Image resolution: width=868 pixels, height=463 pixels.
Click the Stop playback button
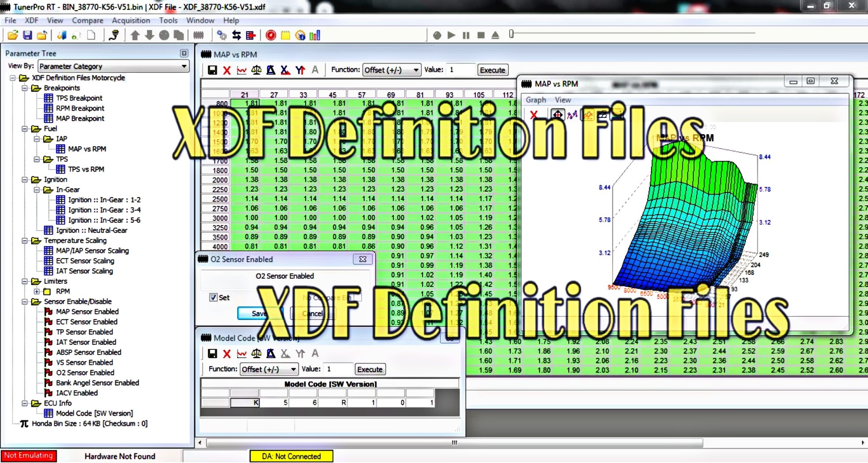[481, 35]
